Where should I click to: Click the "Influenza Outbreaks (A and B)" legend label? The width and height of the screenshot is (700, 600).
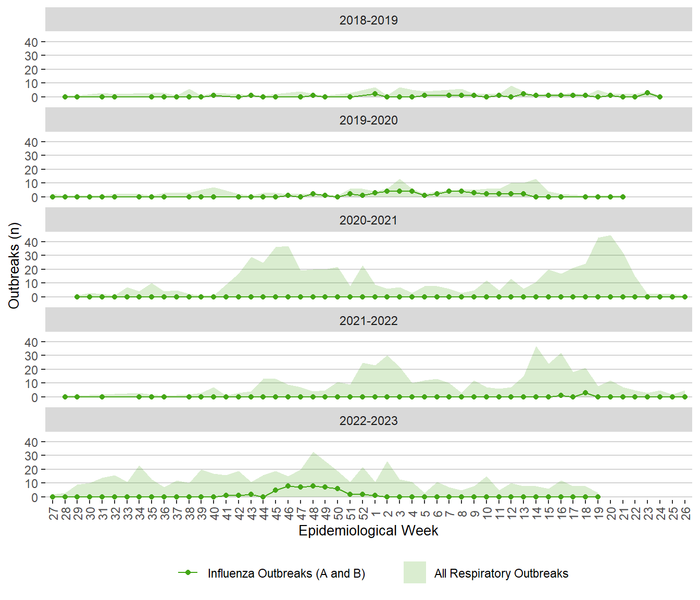286,573
